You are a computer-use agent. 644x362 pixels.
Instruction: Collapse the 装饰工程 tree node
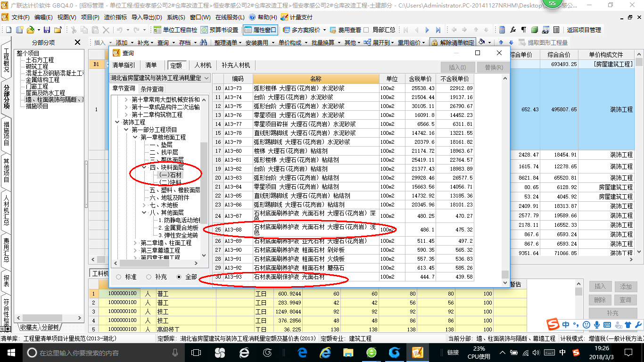click(117, 122)
